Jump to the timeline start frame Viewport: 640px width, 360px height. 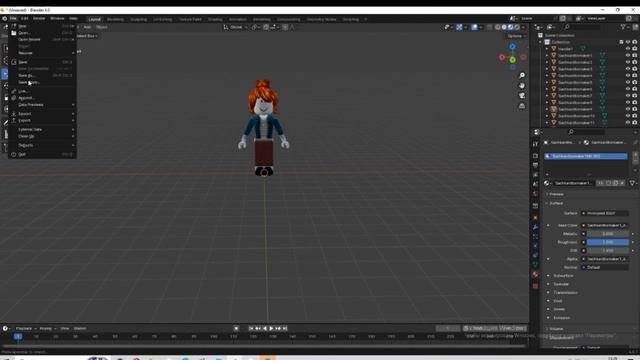251,328
